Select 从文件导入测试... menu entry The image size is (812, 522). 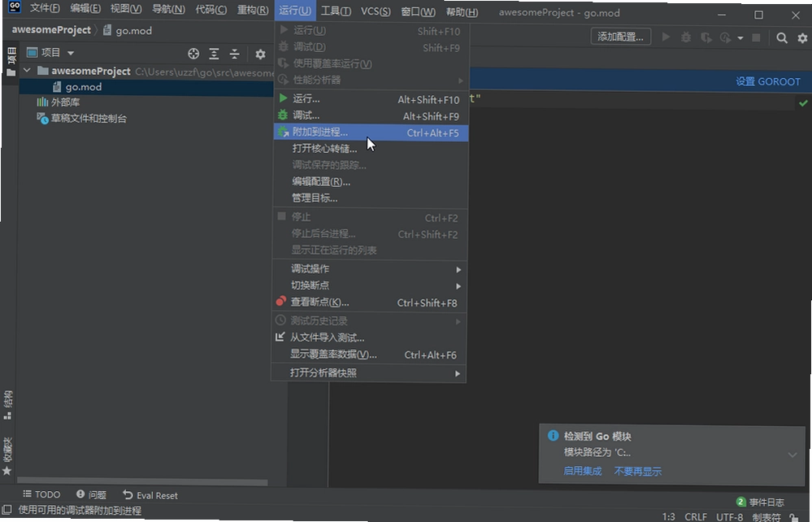click(x=369, y=337)
